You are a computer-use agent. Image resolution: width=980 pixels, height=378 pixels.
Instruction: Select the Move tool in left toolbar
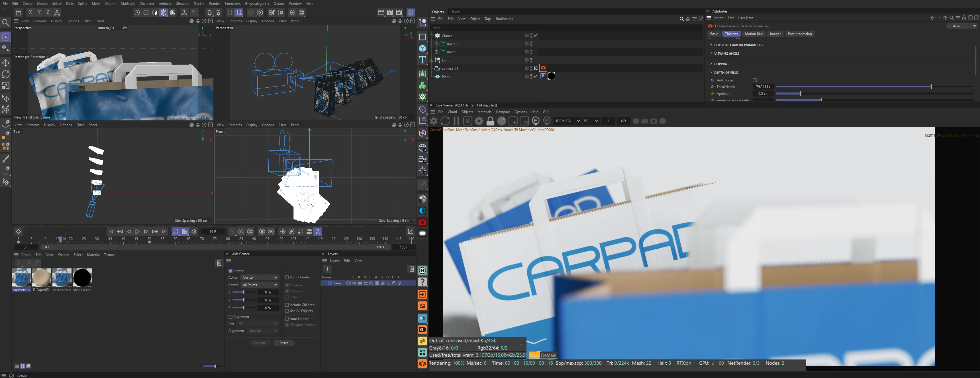click(6, 63)
